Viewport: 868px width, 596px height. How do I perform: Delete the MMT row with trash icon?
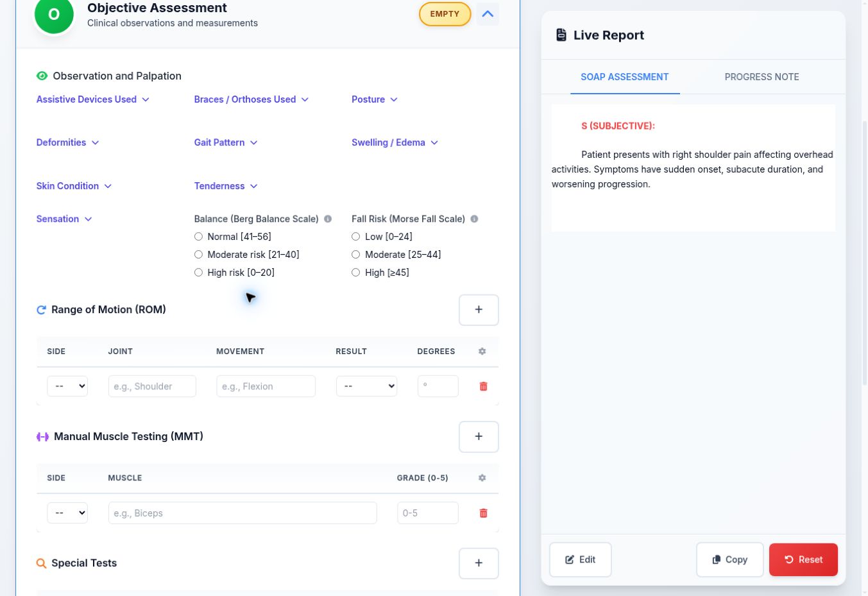pyautogui.click(x=484, y=513)
